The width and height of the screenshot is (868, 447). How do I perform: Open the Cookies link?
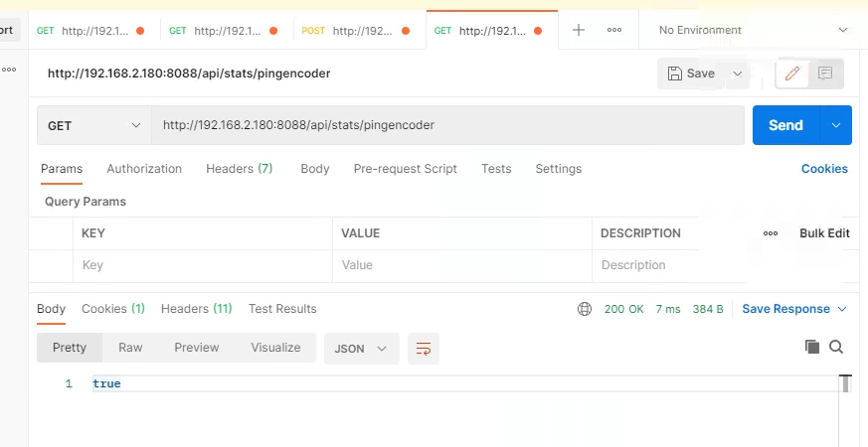824,169
